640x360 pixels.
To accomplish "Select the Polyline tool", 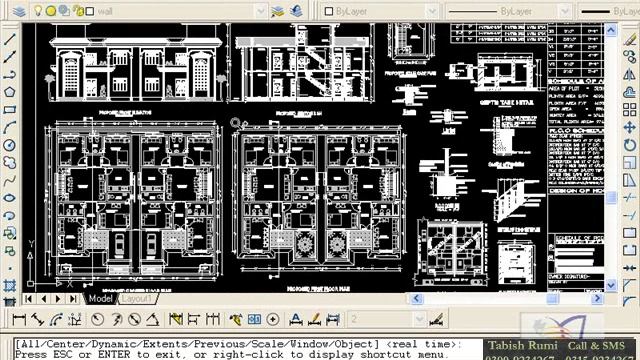I will 9,75.
